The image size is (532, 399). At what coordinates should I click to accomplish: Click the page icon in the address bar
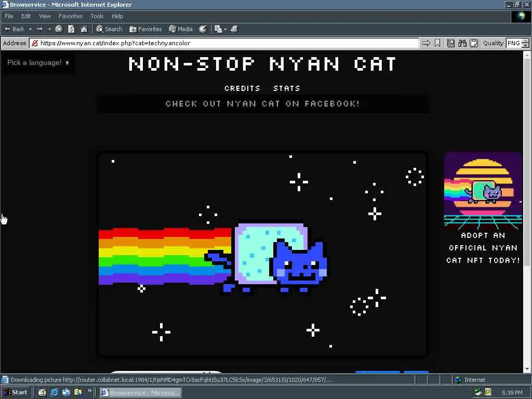point(35,43)
